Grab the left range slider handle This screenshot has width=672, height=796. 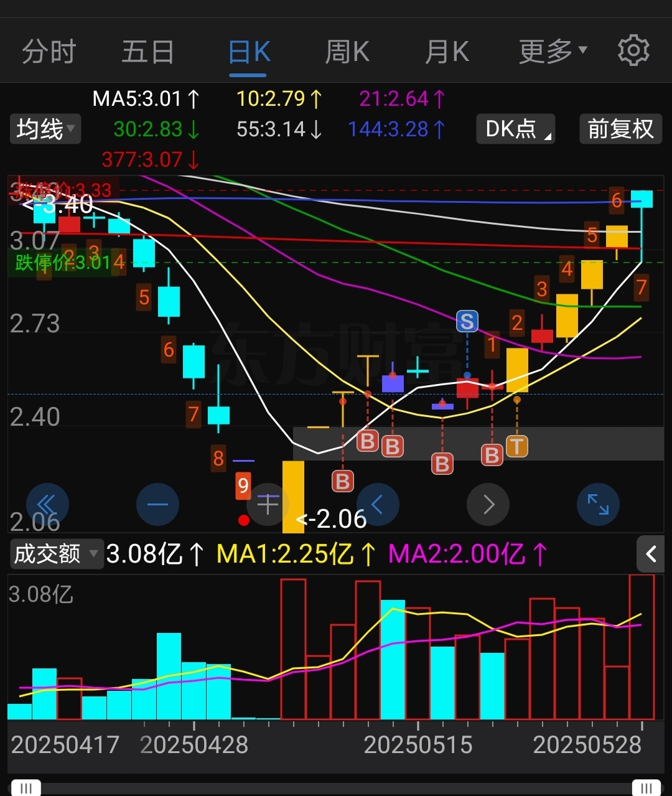pyautogui.click(x=26, y=789)
